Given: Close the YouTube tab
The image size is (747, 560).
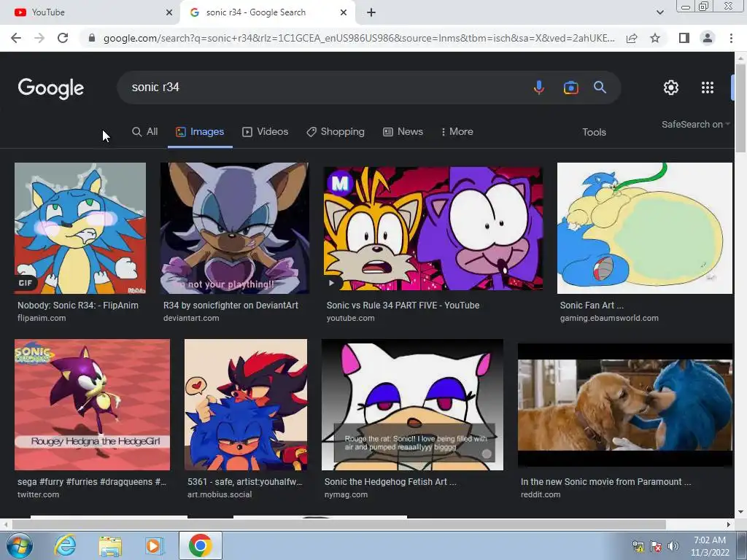Looking at the screenshot, I should coord(169,13).
